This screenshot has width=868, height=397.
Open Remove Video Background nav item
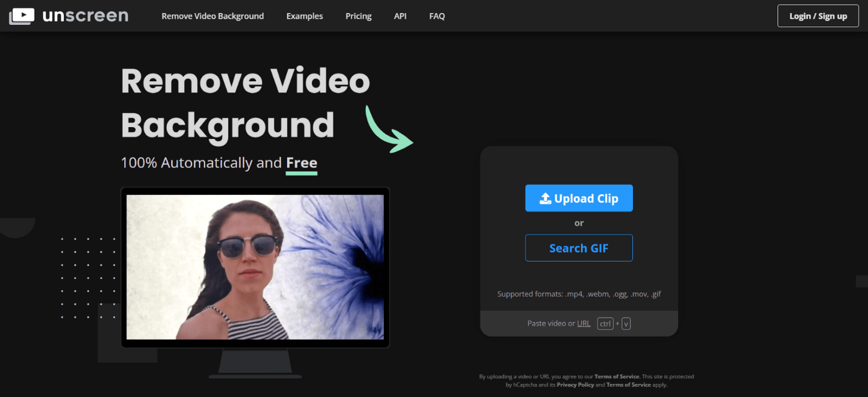[213, 16]
